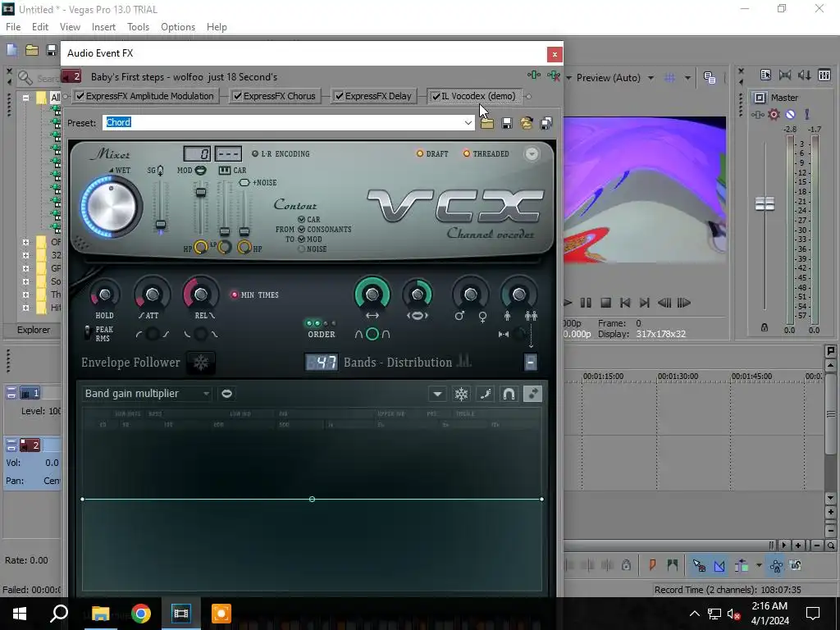Open the Insert menu
This screenshot has height=630, width=840.
tap(103, 27)
